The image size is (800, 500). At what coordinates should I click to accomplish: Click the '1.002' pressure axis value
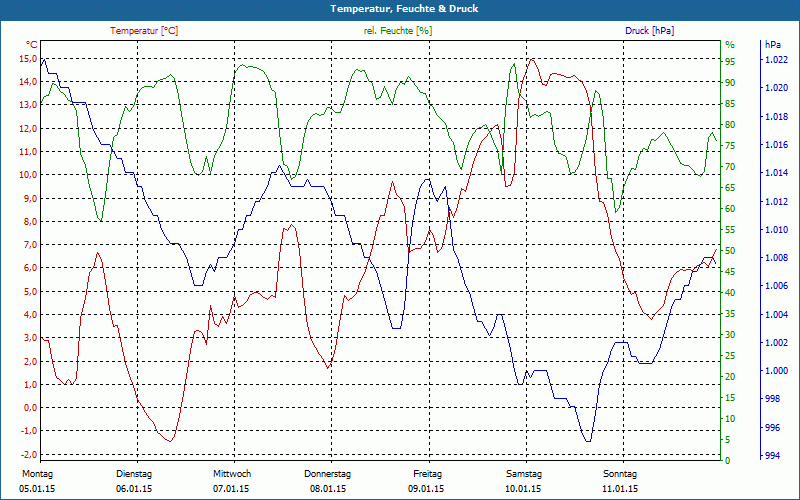coord(777,342)
